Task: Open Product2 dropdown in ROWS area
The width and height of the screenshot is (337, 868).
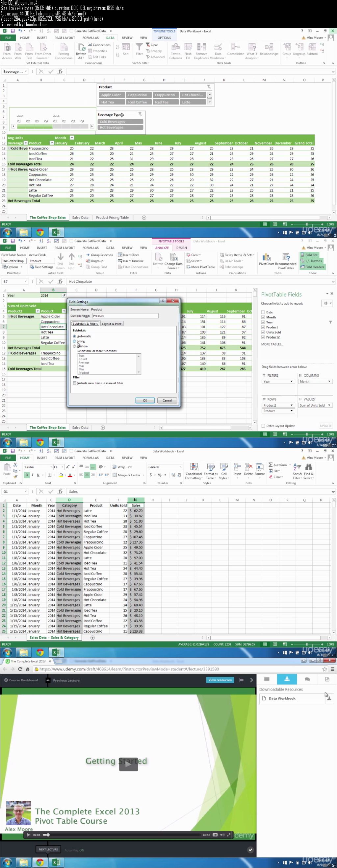Action: [292, 405]
